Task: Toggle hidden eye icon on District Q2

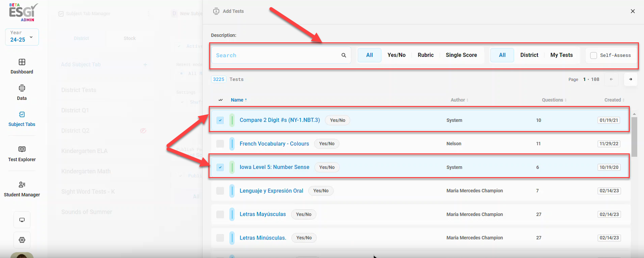Action: tap(143, 131)
